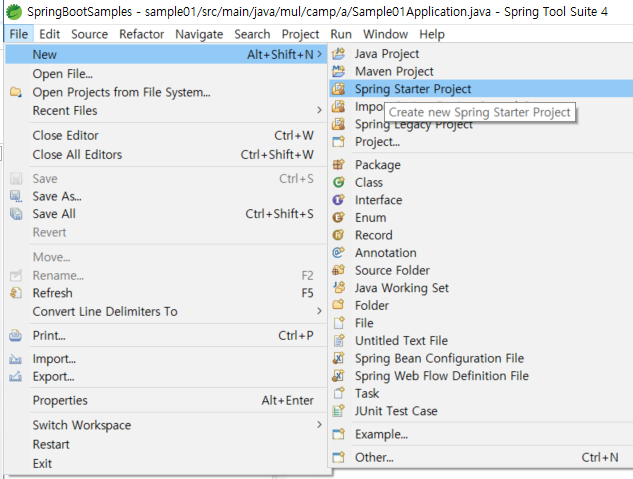633x479 pixels.
Task: Choose Exit from File menu
Action: pos(166,464)
